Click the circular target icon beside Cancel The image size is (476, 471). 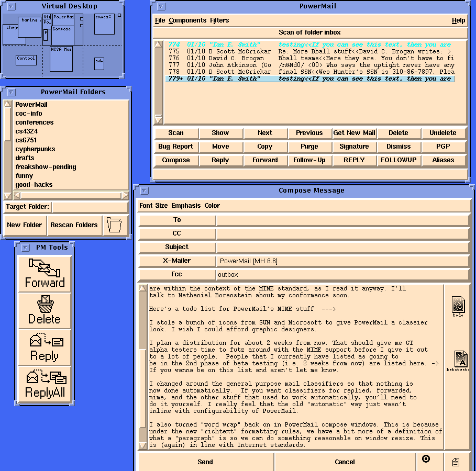426,459
